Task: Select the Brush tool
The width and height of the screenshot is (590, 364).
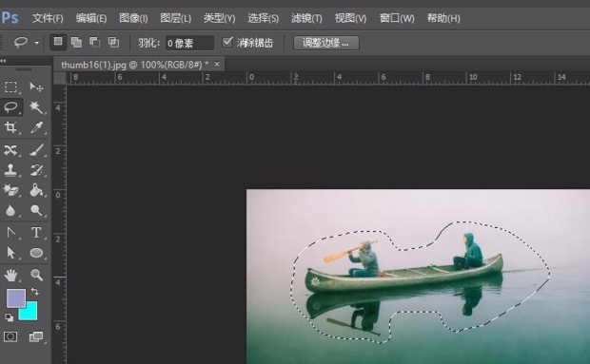Action: 36,150
